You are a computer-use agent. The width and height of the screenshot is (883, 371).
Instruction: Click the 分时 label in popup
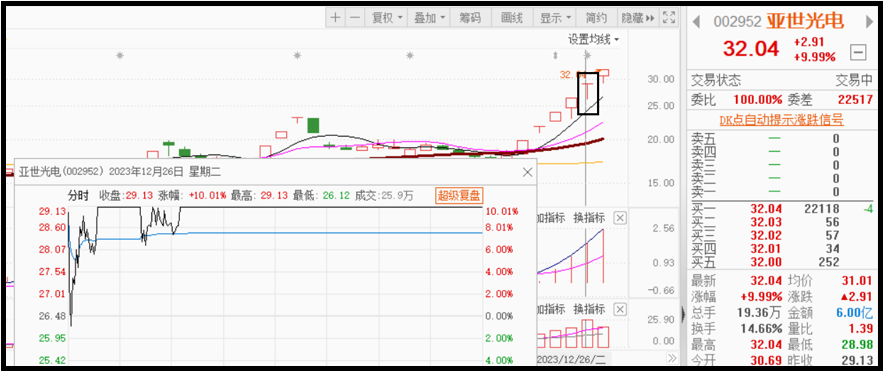pos(78,196)
